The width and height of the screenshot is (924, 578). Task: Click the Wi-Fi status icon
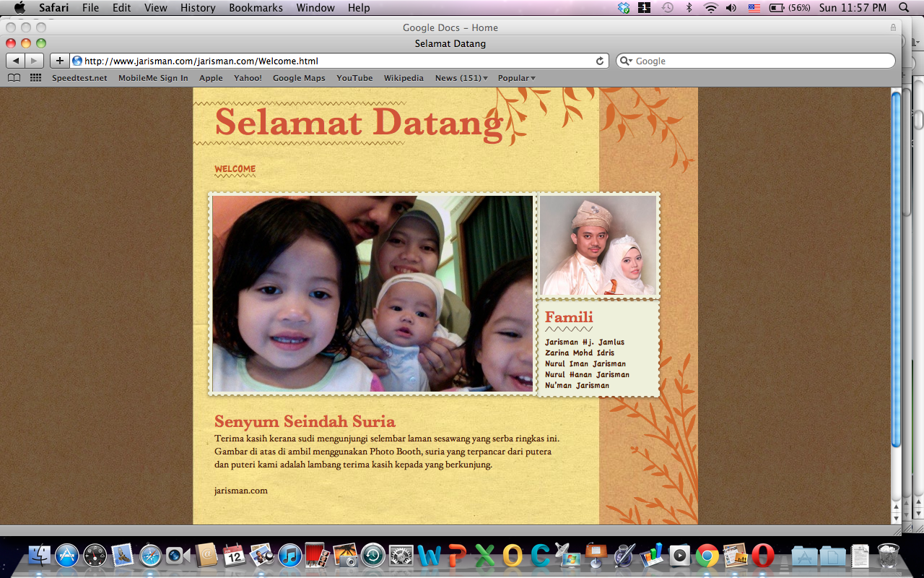tap(710, 8)
